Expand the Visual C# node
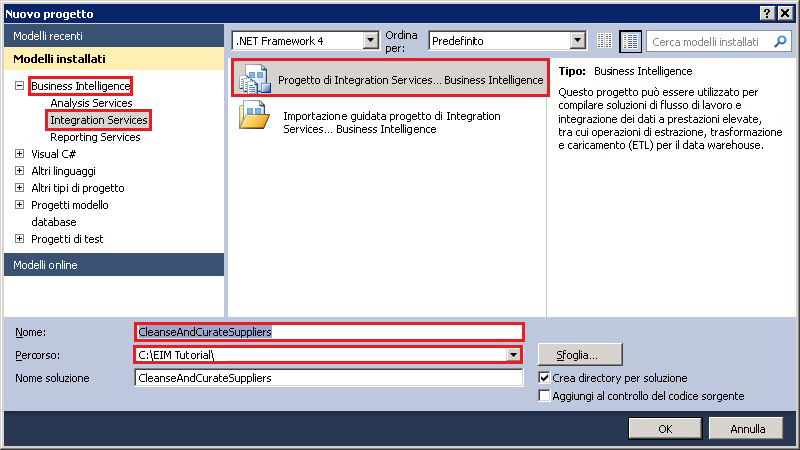The image size is (800, 450). pos(19,154)
